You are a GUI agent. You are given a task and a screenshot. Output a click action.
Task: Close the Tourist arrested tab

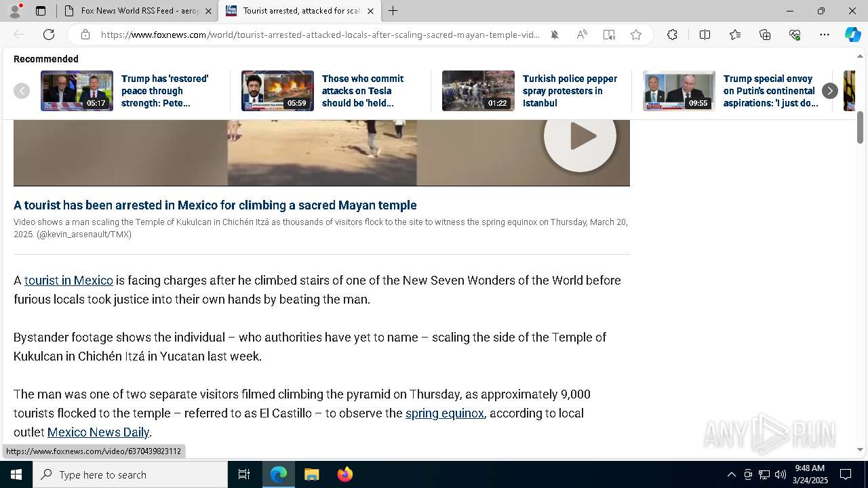[x=370, y=11]
